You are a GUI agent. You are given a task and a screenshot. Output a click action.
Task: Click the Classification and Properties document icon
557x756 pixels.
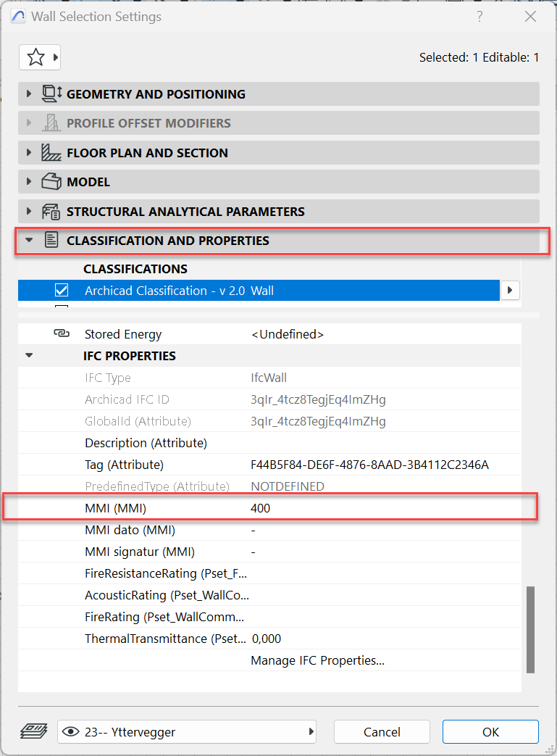point(51,241)
